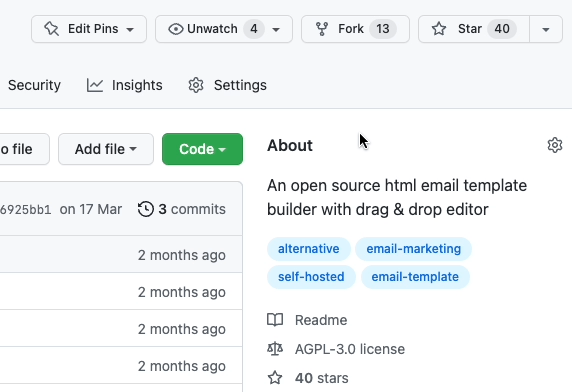Open the email-marketing topic tag
572x392 pixels.
(x=414, y=249)
